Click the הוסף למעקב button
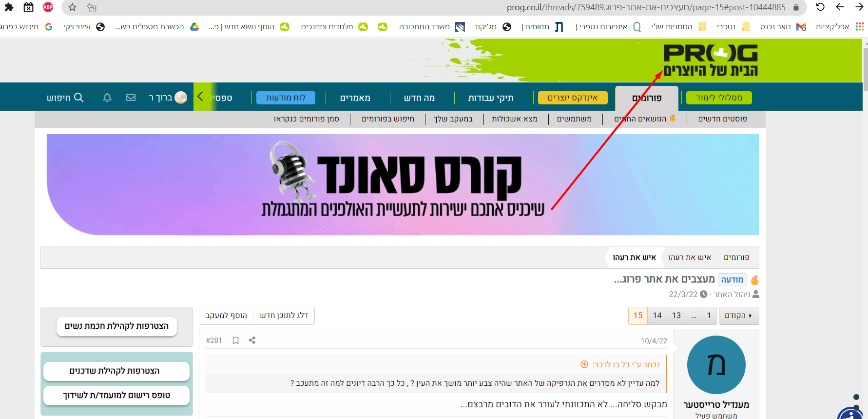 click(226, 316)
